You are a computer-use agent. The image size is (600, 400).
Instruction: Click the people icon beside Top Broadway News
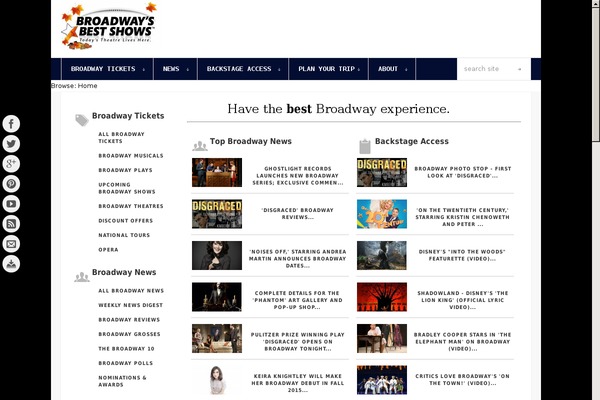199,146
